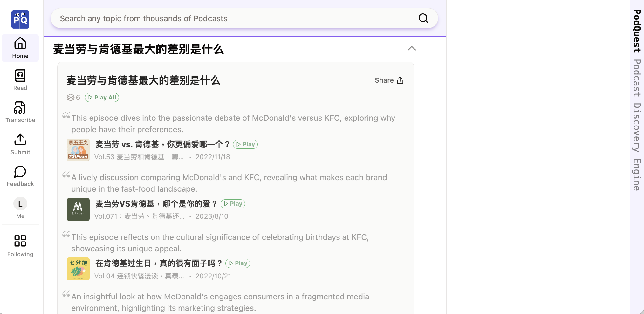
Task: Play 麦当劳VS肯德基，哪个是你的爱
Action: 233,204
